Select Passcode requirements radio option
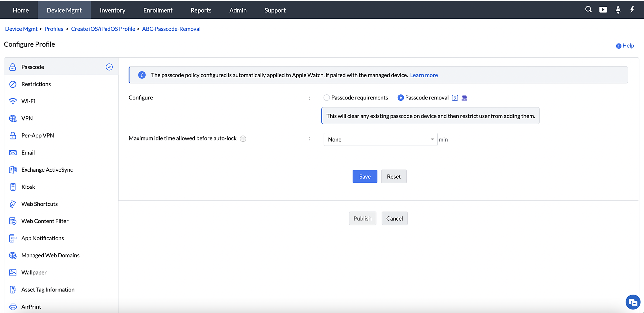The width and height of the screenshot is (644, 313). click(x=327, y=98)
